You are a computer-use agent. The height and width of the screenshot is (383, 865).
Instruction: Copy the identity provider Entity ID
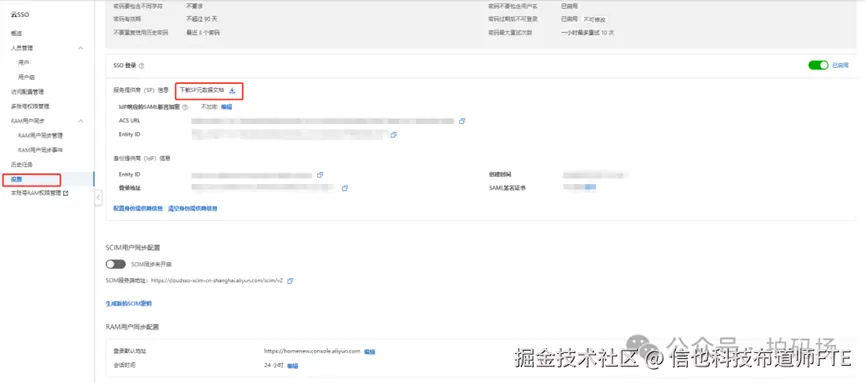[320, 175]
